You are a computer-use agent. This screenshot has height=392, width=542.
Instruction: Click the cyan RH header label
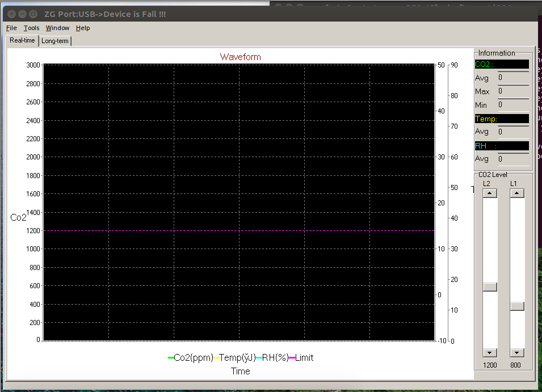502,146
